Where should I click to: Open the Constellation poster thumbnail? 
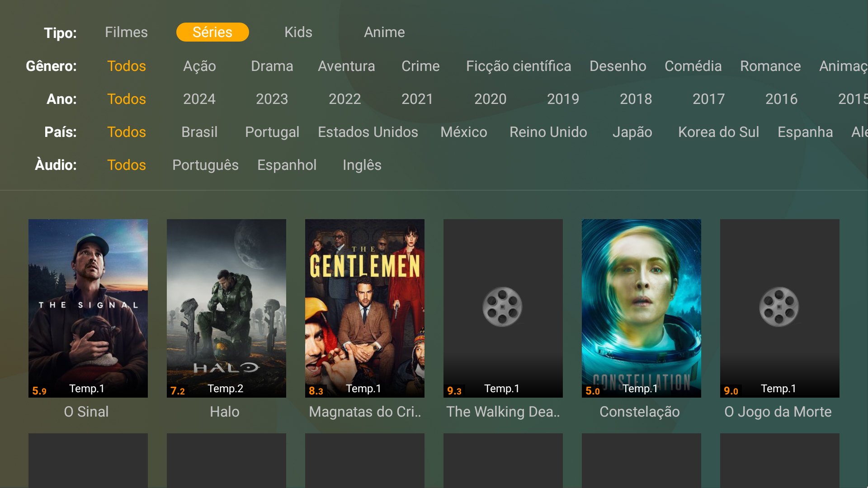(x=642, y=308)
